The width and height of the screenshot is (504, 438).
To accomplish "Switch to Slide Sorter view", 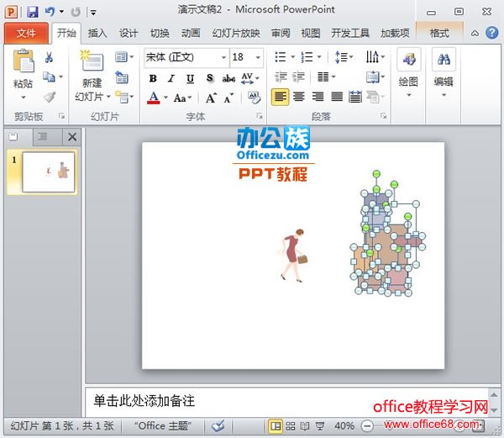I will coord(291,426).
